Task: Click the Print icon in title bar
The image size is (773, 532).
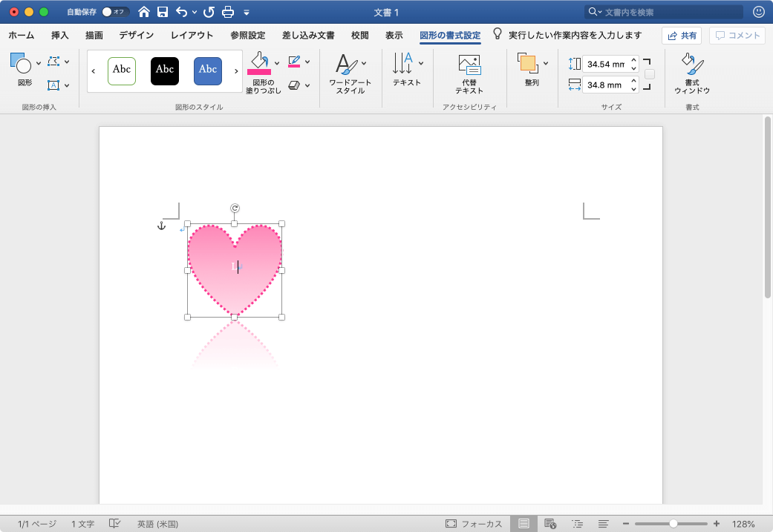Action: [x=228, y=12]
